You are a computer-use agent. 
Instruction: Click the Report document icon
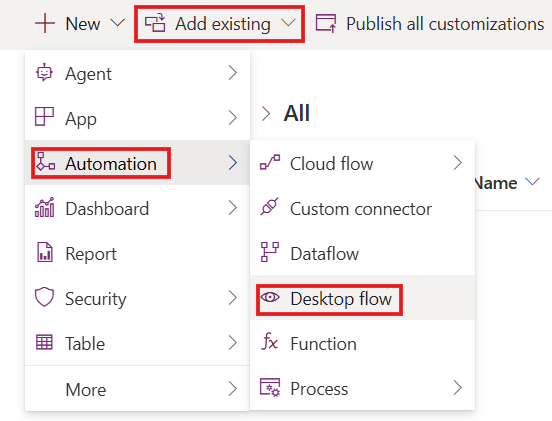[45, 252]
